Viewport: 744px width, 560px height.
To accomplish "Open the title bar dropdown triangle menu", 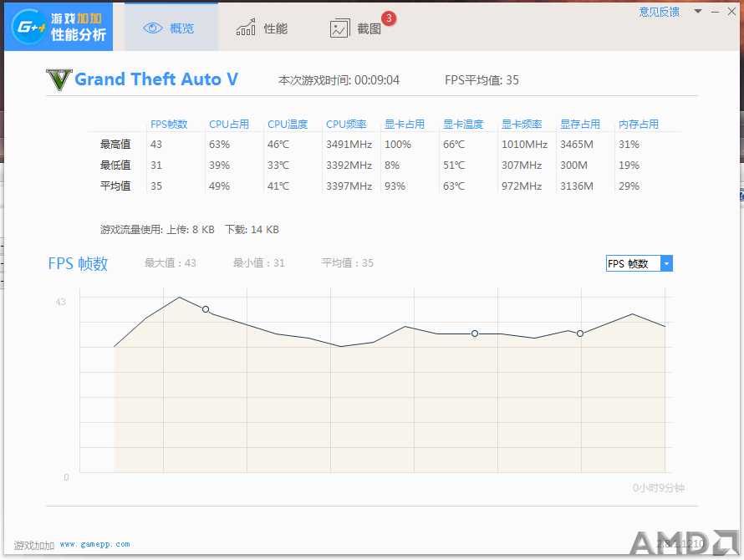I will [698, 11].
